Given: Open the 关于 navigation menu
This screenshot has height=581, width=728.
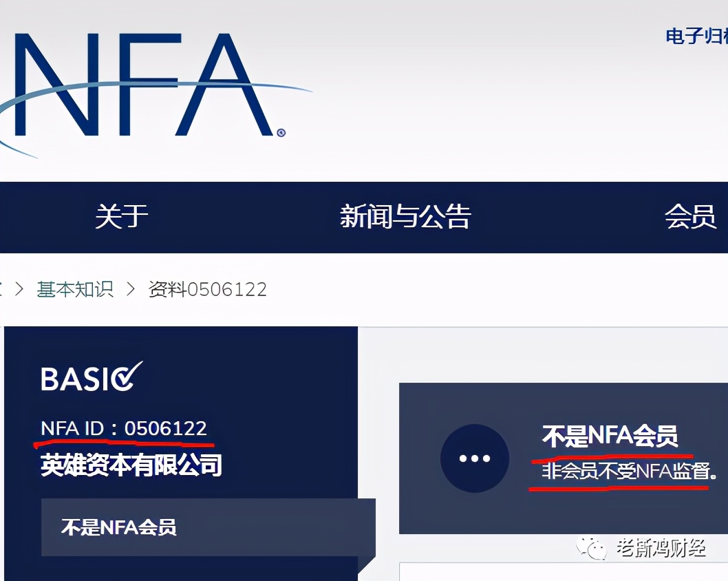Looking at the screenshot, I should tap(122, 216).
